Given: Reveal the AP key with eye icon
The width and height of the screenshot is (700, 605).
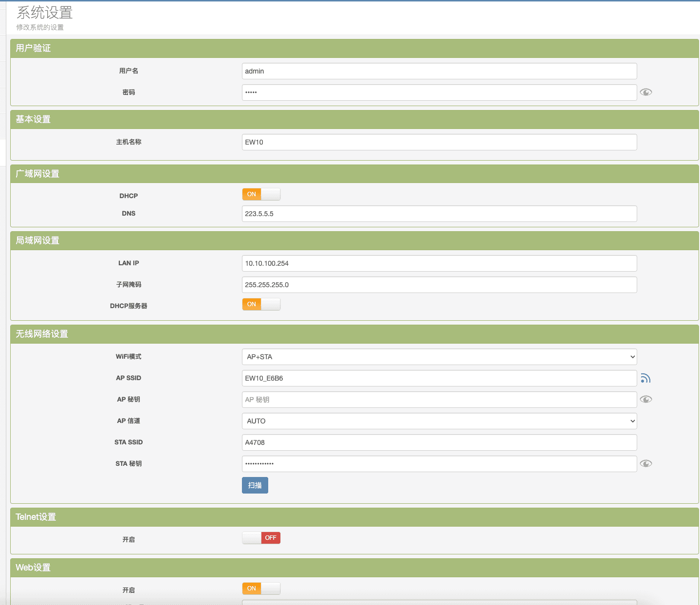Looking at the screenshot, I should (645, 400).
